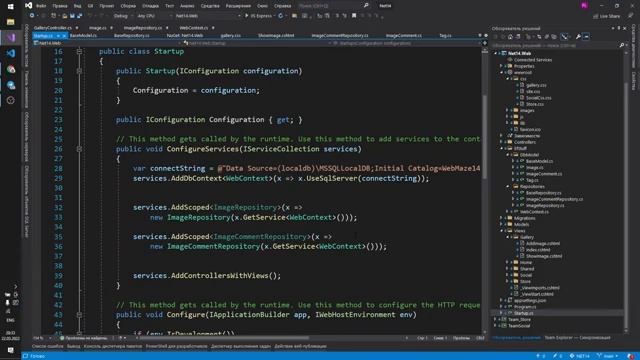Viewport: 640px width, 360px height.
Task: Click the Save All toolbar icon
Action: tap(79, 16)
